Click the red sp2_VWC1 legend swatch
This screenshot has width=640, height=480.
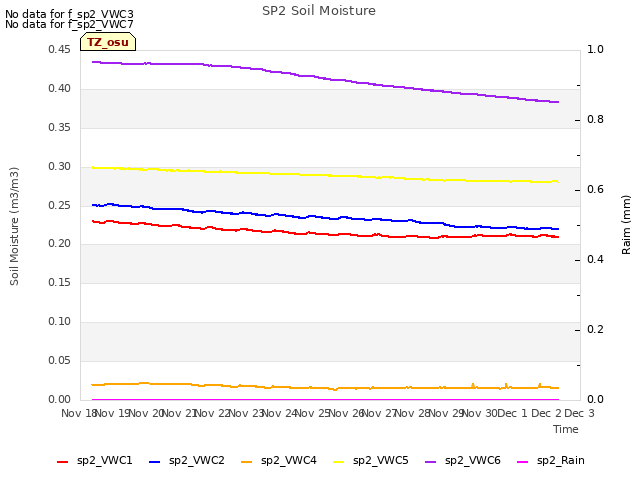(x=62, y=462)
